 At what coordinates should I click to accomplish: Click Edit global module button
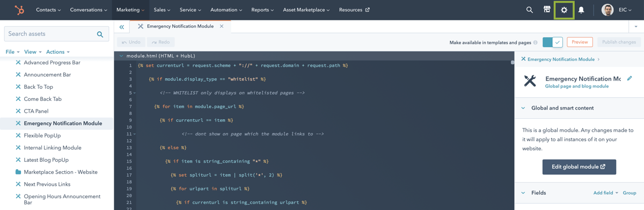tap(579, 167)
